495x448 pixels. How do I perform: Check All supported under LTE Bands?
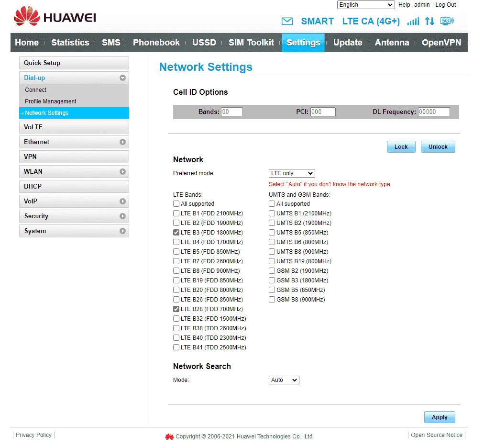[176, 204]
